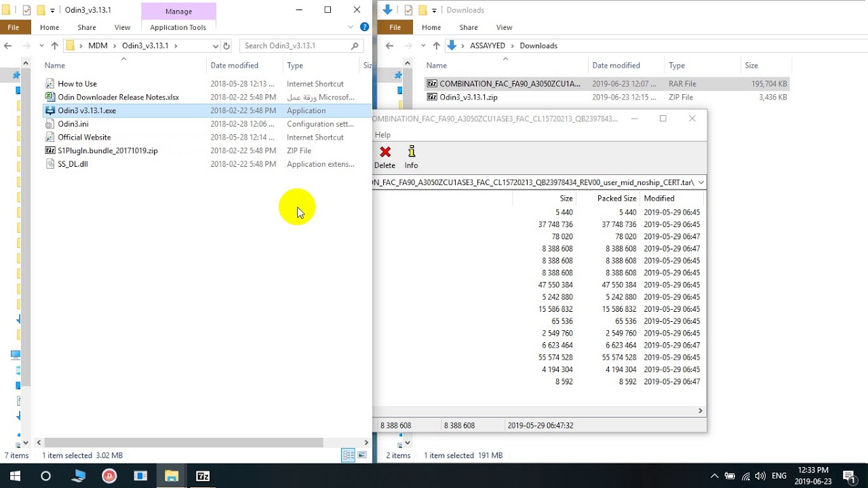Select S1PlugIn.bundle_20171019.zip archive

coord(101,150)
